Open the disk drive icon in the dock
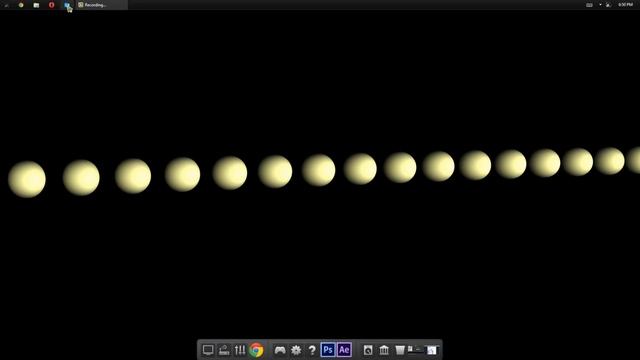Image resolution: width=640 pixels, height=360 pixels. (x=368, y=350)
